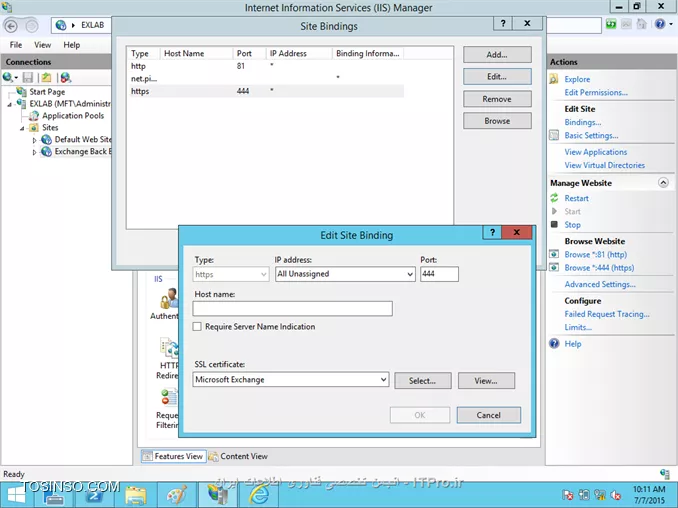Image resolution: width=678 pixels, height=508 pixels.
Task: Click the Add... button in Site Bindings
Action: [497, 54]
